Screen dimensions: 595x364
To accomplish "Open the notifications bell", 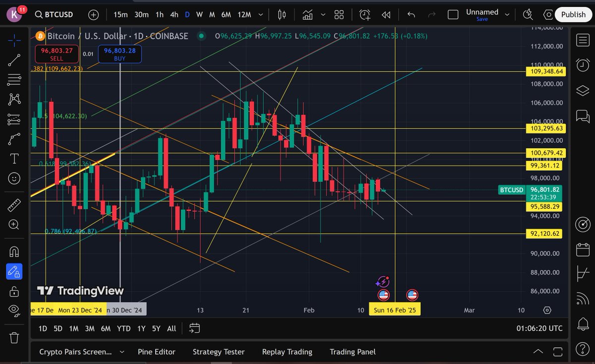I will coord(582,324).
